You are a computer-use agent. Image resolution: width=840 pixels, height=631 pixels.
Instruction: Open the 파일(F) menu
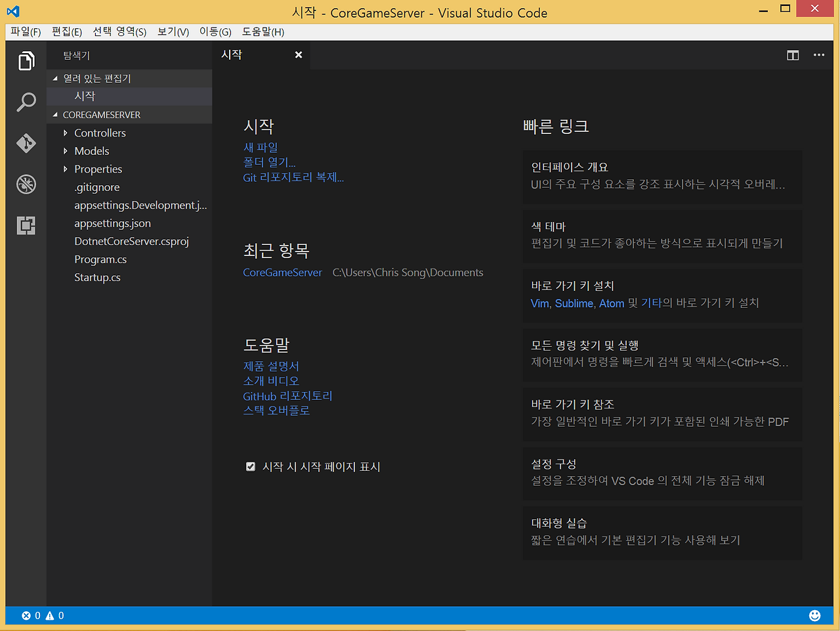click(x=26, y=32)
